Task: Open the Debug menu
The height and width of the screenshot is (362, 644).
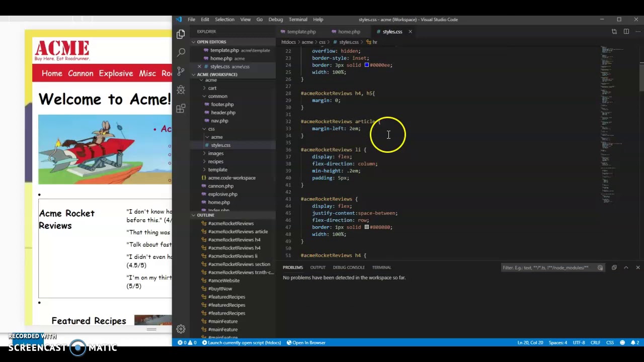Action: point(276,20)
